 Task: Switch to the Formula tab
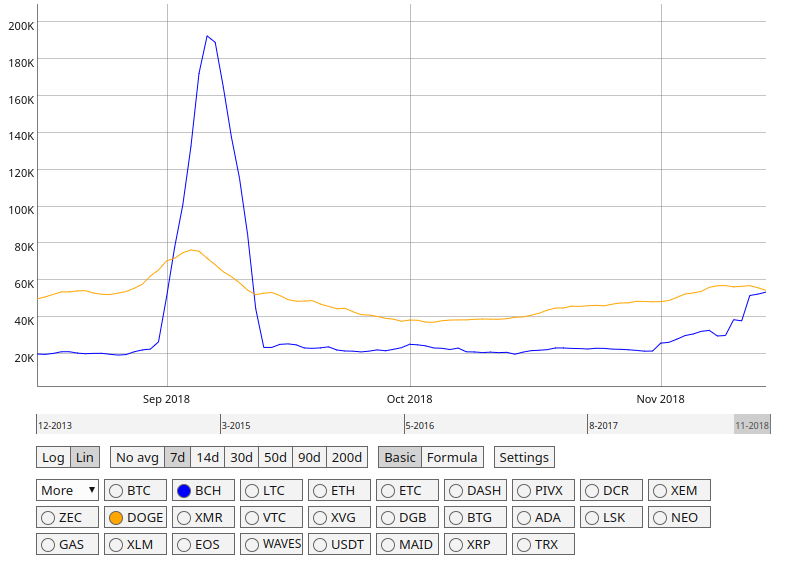(452, 457)
